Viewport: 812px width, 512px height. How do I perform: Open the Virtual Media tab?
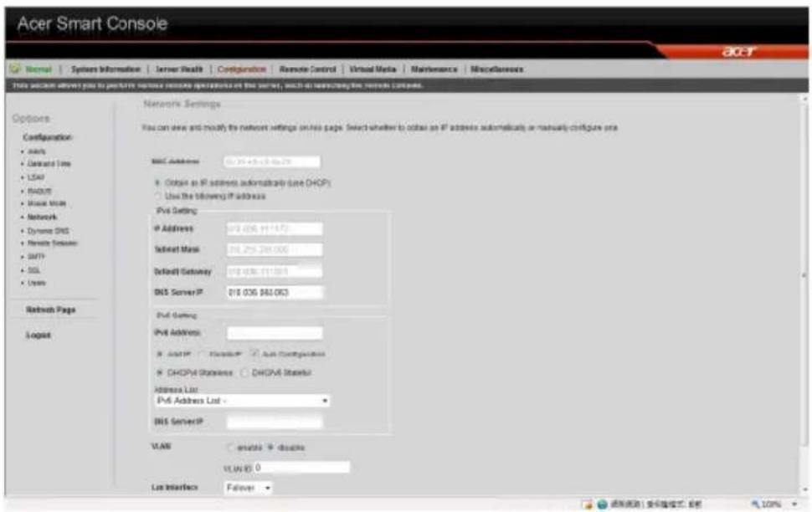point(373,69)
